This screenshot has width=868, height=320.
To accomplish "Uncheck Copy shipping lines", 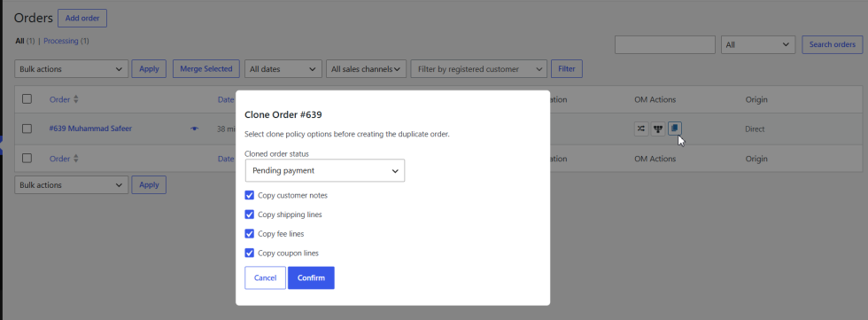I will [250, 215].
